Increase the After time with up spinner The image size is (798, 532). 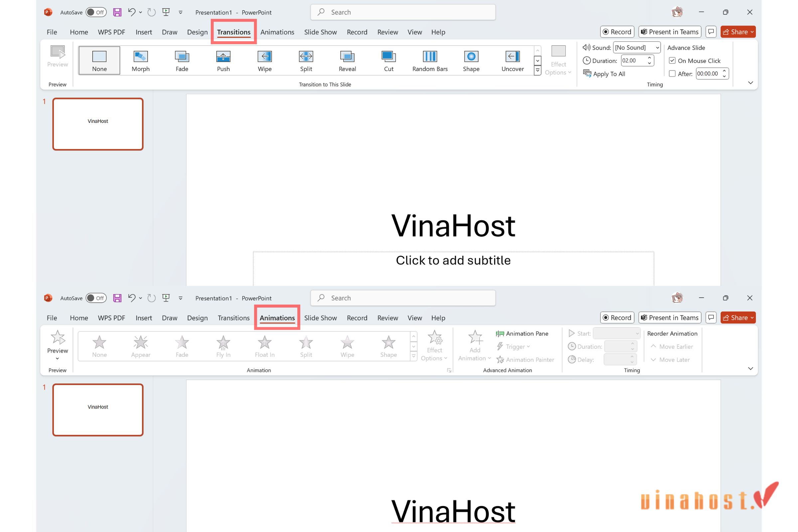725,71
